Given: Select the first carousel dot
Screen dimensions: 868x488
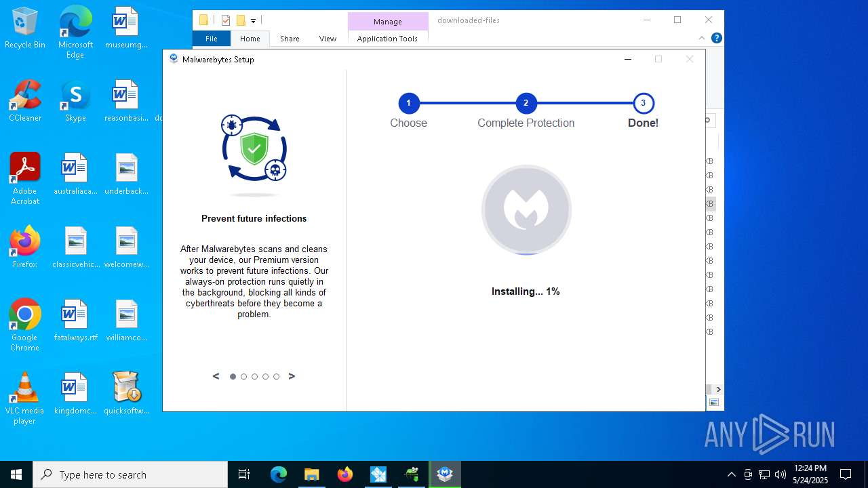Looking at the screenshot, I should (x=233, y=376).
